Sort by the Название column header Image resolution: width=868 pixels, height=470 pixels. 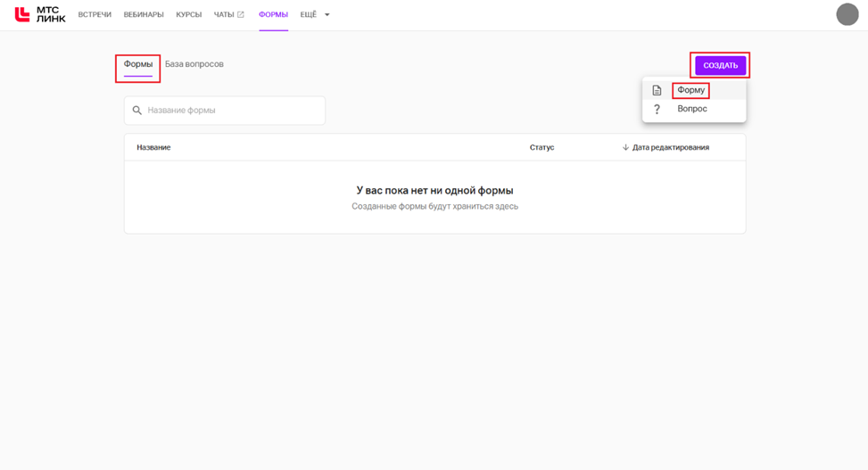(x=154, y=147)
